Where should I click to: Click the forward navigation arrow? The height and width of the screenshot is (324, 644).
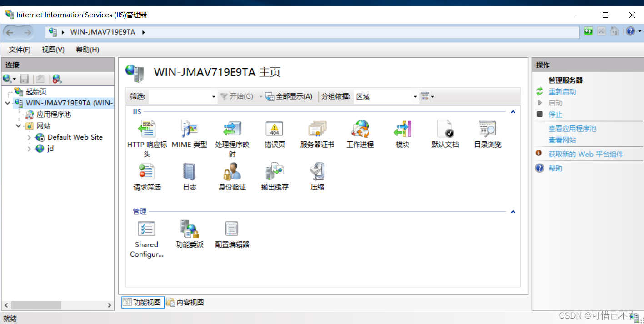coord(27,32)
